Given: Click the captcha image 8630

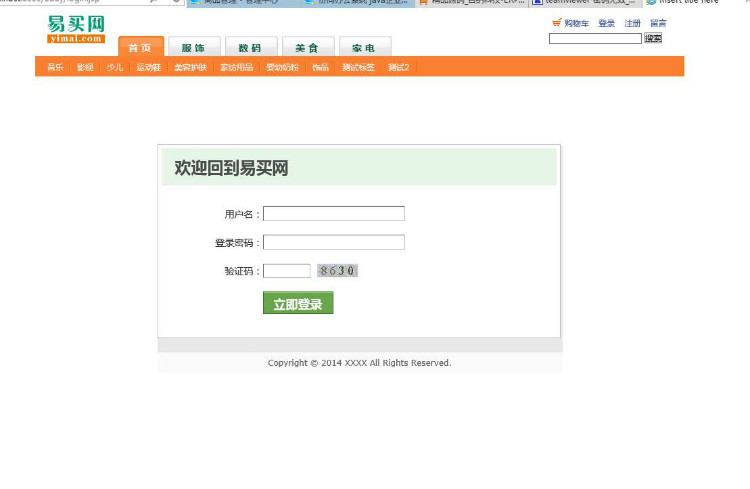Looking at the screenshot, I should (x=337, y=271).
